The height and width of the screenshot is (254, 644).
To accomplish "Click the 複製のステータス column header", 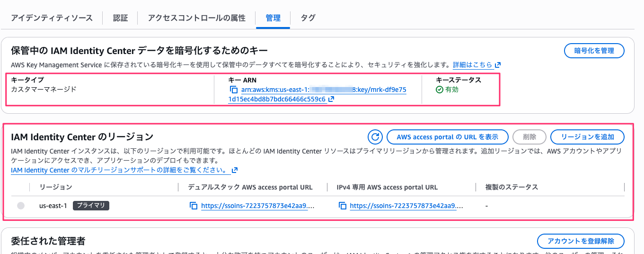I will click(512, 187).
